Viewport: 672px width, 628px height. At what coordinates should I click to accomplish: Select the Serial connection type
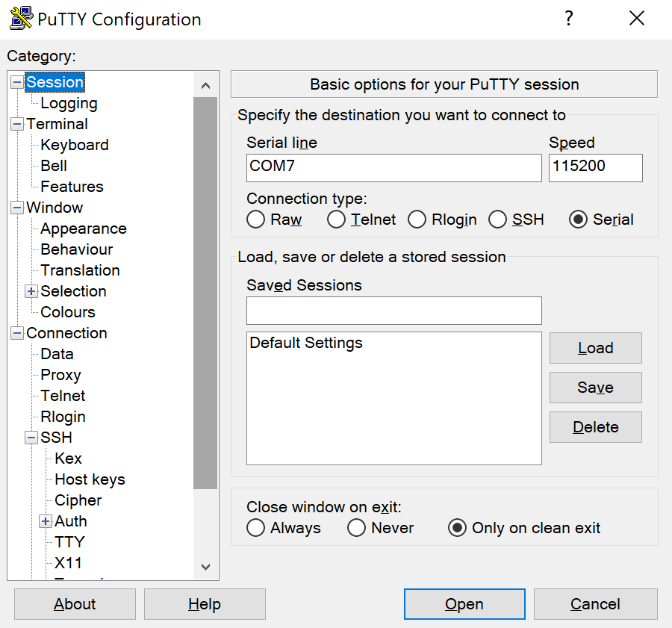[578, 220]
